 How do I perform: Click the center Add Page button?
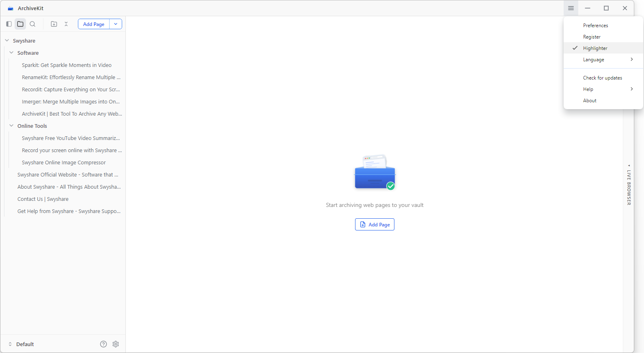point(375,224)
